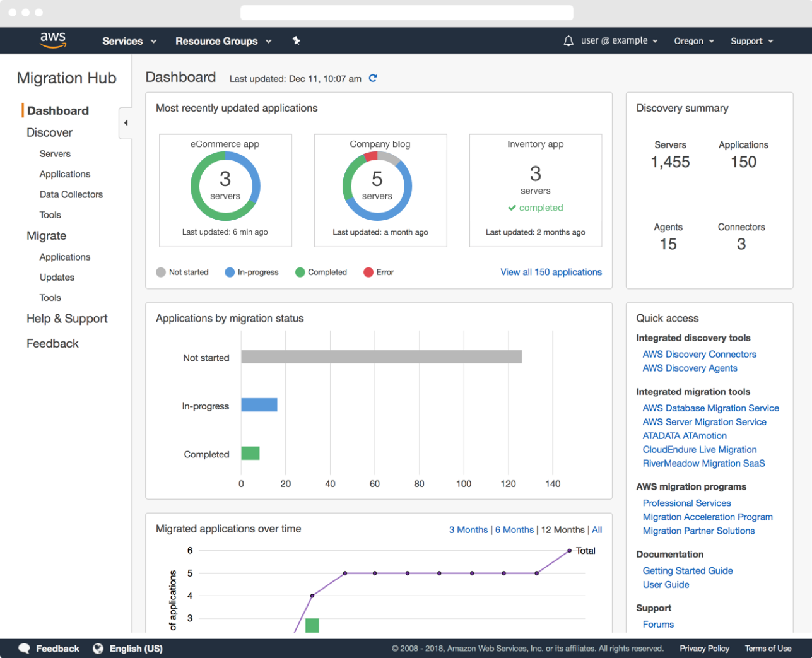Go to Updates under Migrate
Viewport: 812px width, 658px height.
(57, 277)
